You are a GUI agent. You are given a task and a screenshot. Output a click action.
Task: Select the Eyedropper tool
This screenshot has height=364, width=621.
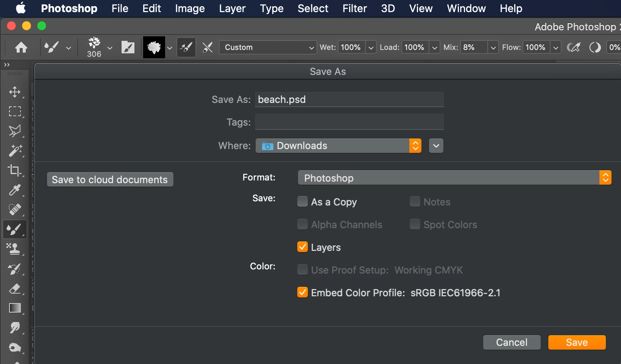coord(15,190)
